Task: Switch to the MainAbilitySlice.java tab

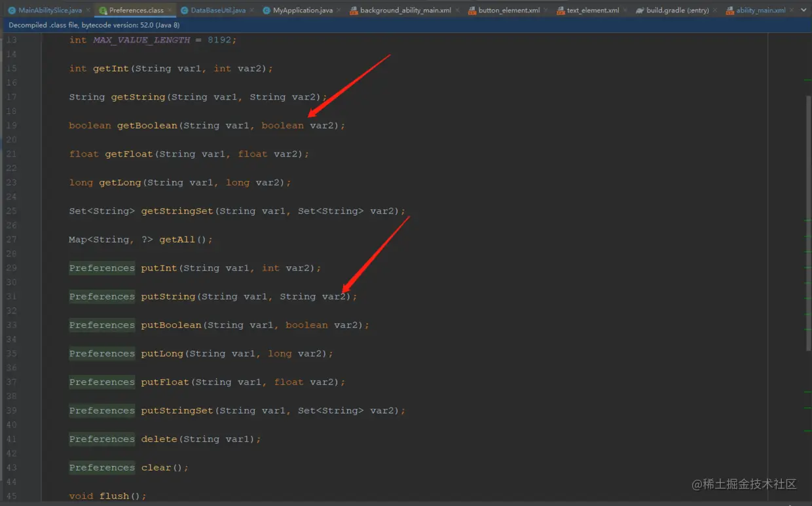Action: pos(50,10)
